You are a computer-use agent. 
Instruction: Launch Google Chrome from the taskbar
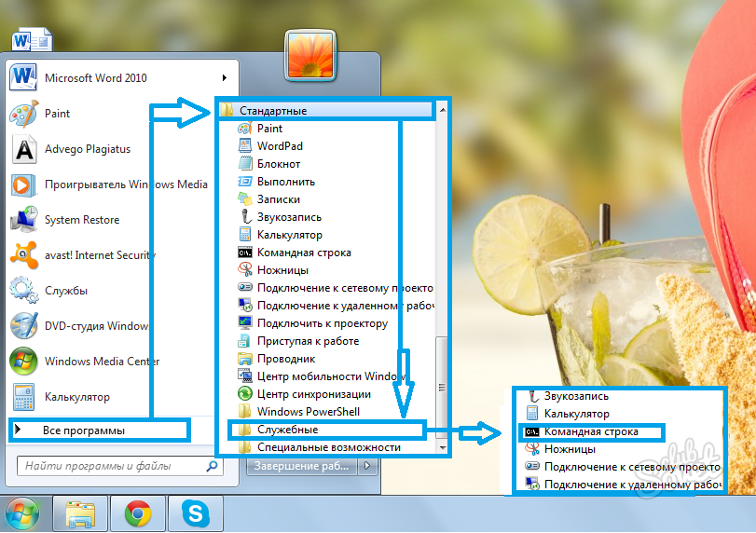pos(138,513)
